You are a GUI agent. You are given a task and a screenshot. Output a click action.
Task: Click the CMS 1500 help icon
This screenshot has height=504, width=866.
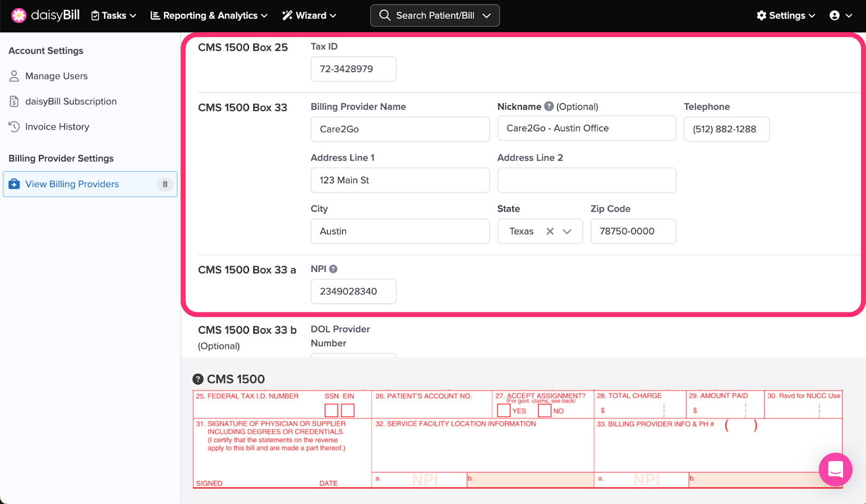click(x=198, y=379)
